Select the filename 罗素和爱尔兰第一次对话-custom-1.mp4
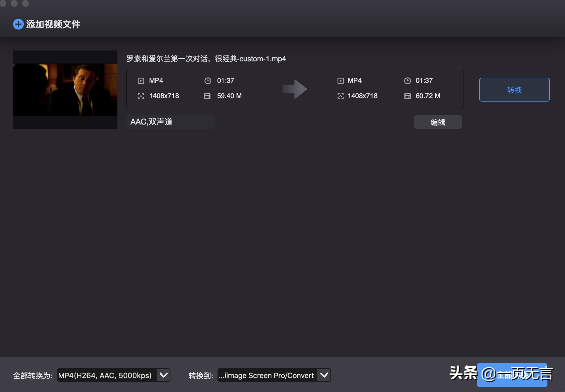565x392 pixels. pos(206,59)
